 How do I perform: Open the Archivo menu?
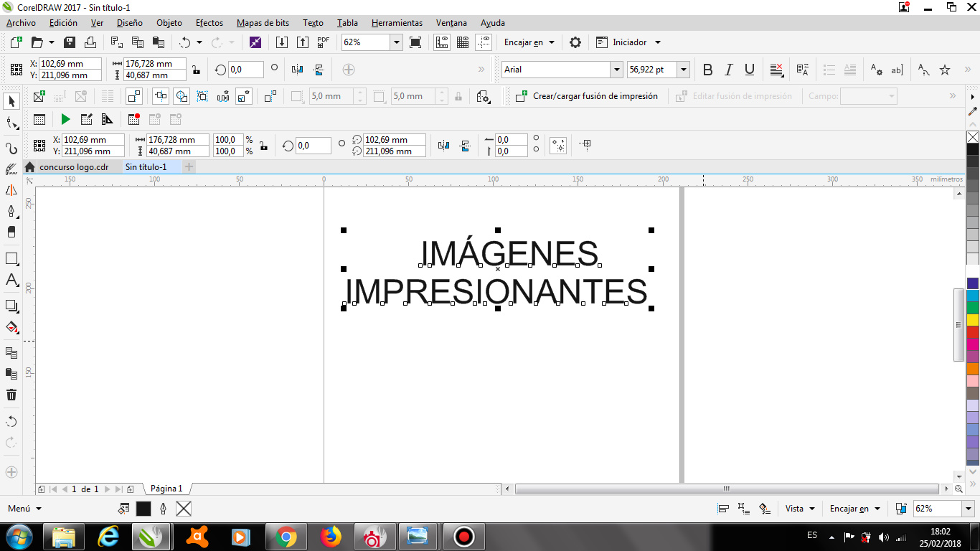21,23
